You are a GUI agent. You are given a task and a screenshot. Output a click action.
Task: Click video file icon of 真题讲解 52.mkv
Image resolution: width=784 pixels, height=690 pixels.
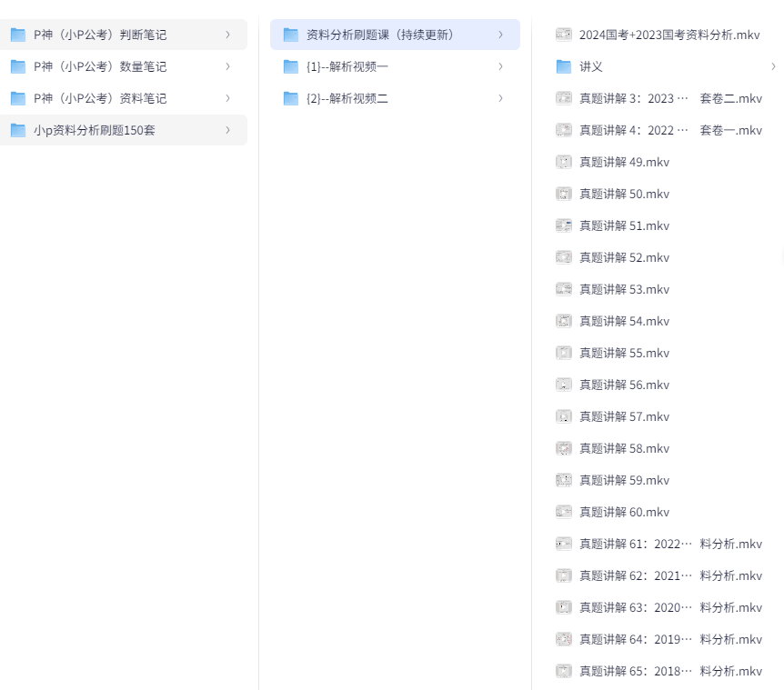[x=564, y=257]
